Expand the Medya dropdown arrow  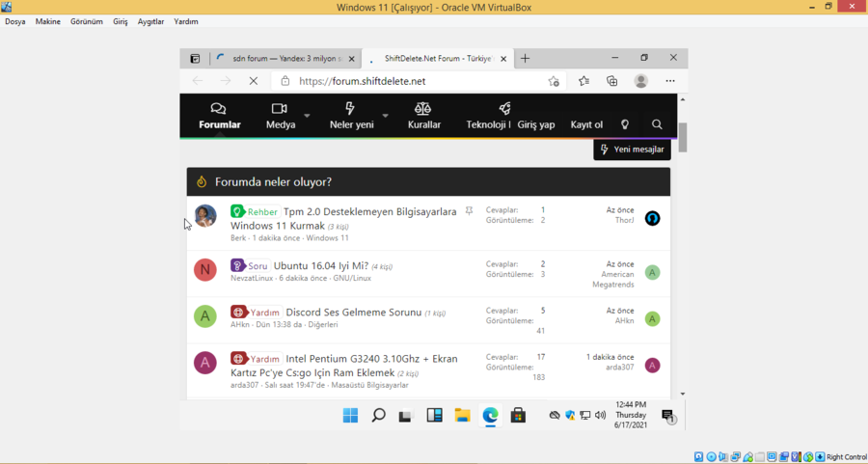click(307, 116)
